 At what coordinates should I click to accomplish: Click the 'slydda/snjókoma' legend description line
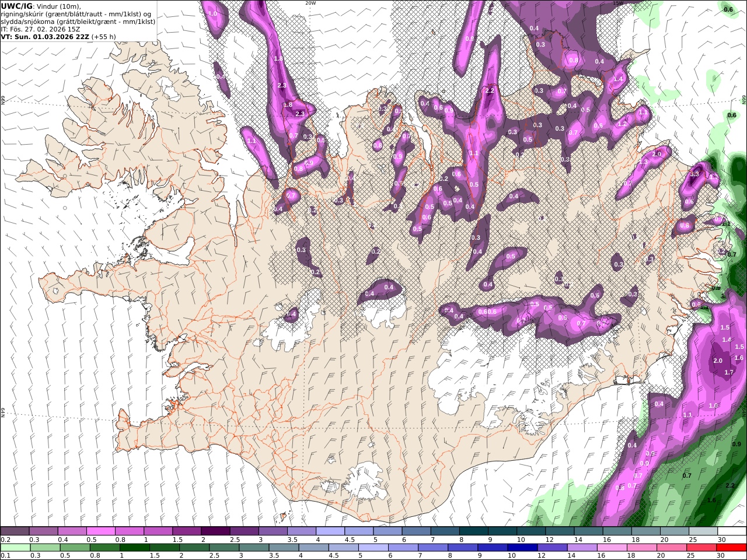coord(78,22)
